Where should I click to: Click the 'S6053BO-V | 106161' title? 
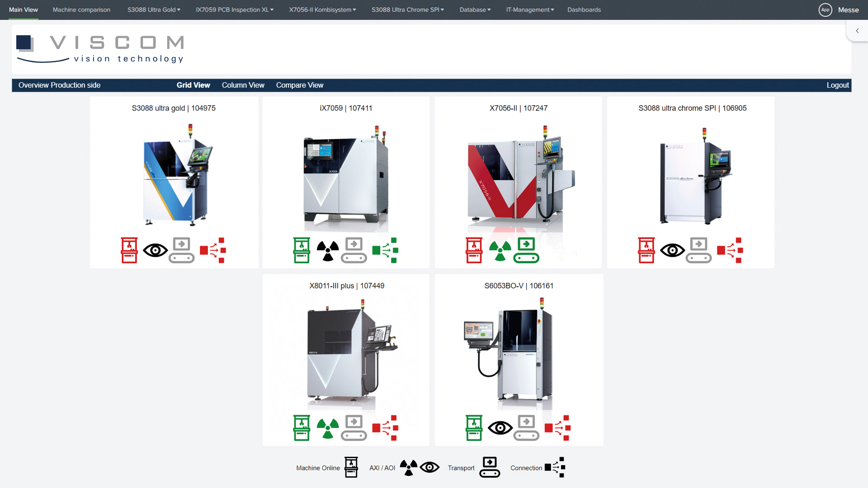519,286
